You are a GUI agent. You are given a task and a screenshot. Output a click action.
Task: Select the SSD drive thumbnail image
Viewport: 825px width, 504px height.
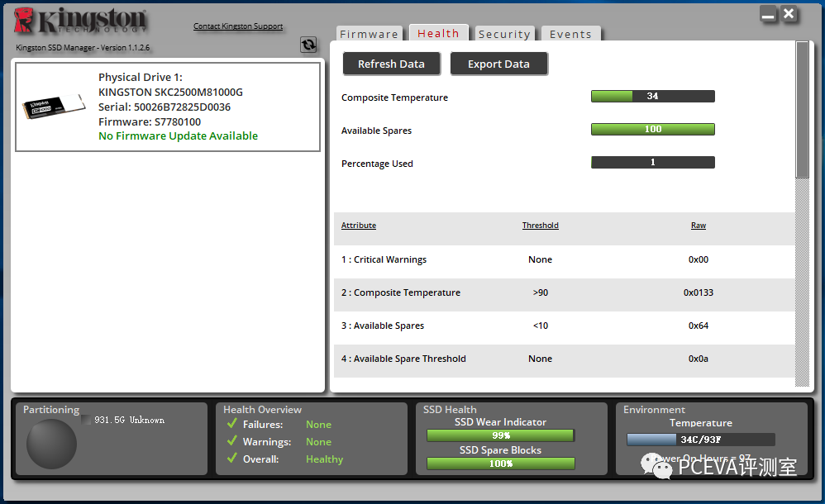coord(54,107)
